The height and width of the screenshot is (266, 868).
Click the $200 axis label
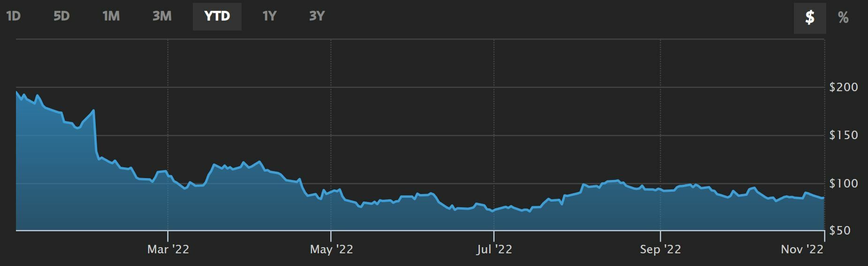(x=844, y=87)
